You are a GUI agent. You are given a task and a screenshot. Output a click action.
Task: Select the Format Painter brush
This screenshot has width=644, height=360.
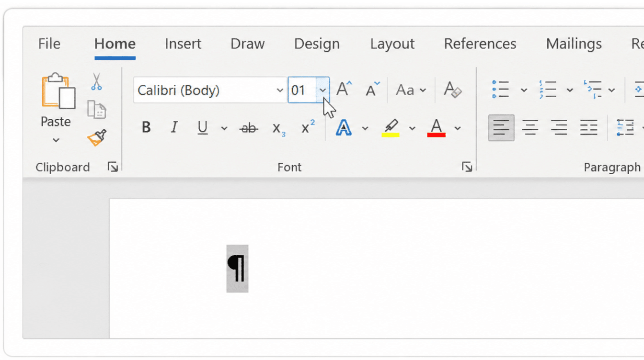pos(96,138)
